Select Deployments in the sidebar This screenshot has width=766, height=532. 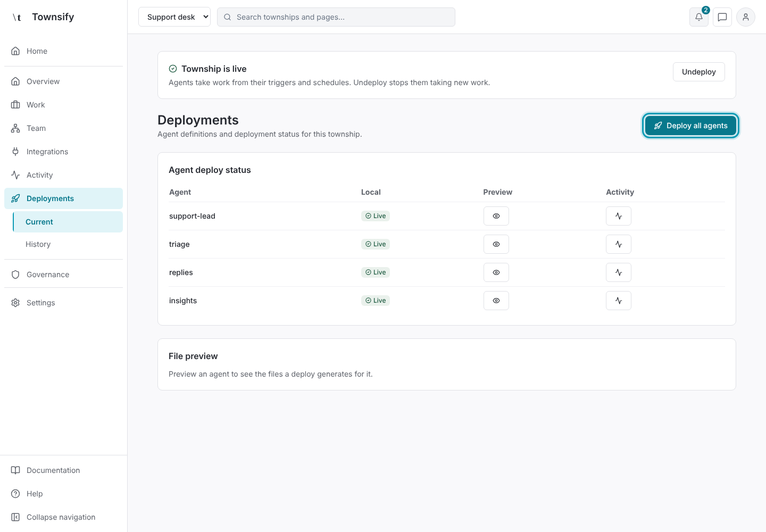point(64,198)
